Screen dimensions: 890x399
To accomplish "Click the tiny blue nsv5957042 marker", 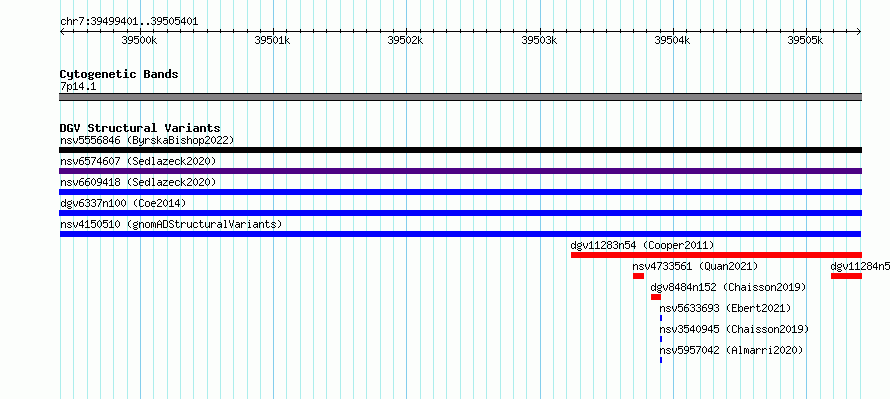I will 661,360.
